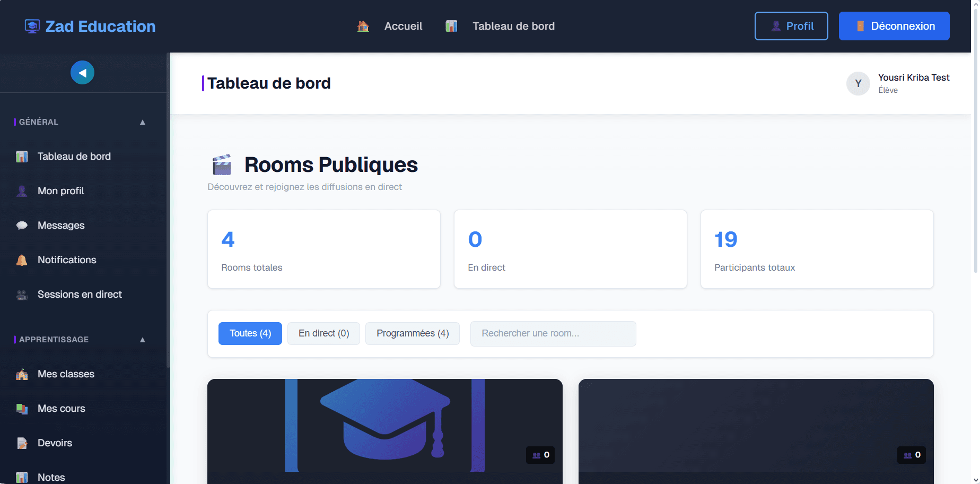This screenshot has height=484, width=980.
Task: Focus the Rechercher une room search field
Action: click(x=553, y=333)
